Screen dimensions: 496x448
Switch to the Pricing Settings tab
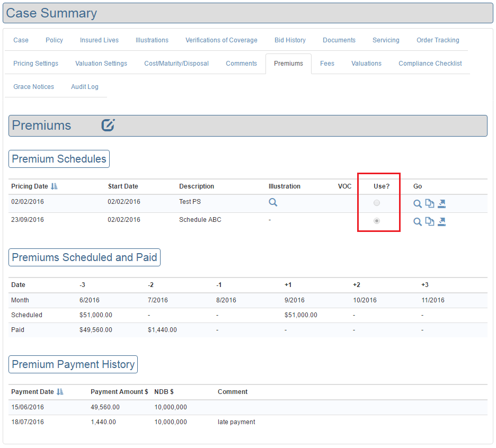(x=36, y=64)
